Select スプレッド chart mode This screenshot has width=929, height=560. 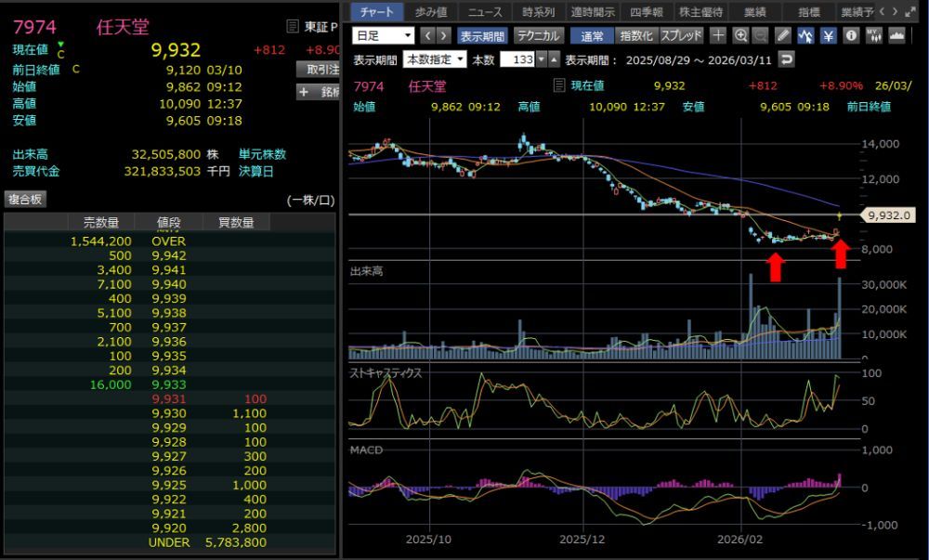pos(681,35)
